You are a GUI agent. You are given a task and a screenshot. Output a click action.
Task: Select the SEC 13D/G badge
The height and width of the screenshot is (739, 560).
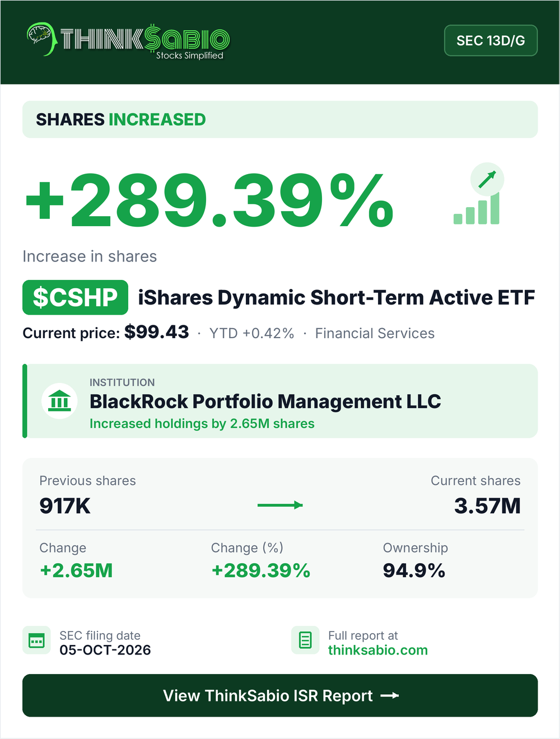pos(491,40)
